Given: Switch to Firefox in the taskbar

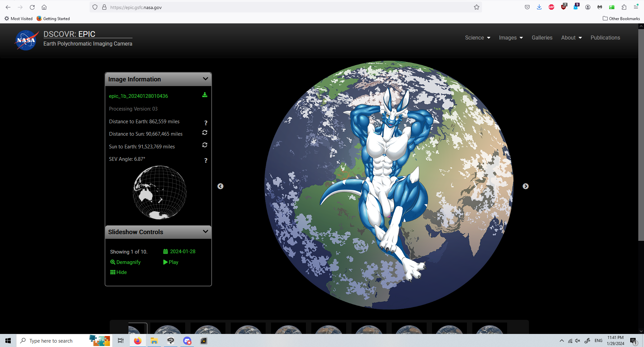Looking at the screenshot, I should (x=138, y=341).
